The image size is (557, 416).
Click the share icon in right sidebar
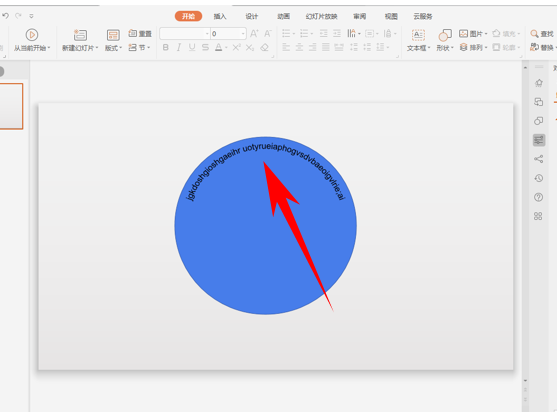[x=539, y=159]
